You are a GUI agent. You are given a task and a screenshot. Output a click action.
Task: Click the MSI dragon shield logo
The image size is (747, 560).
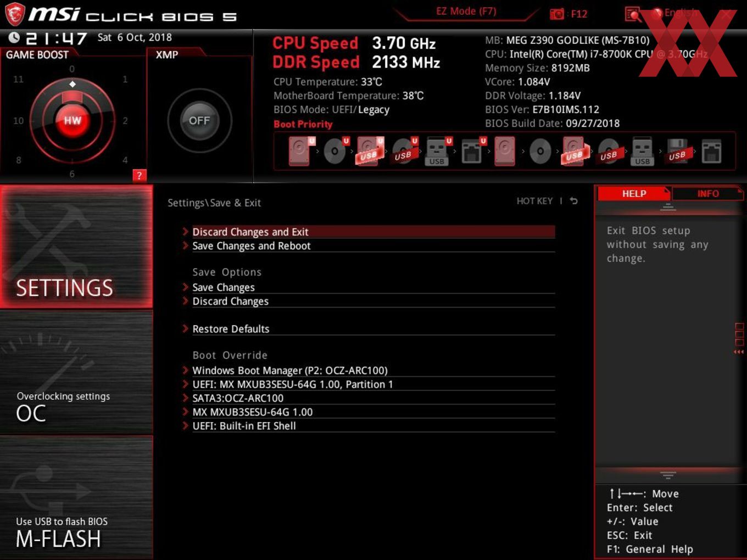(15, 14)
